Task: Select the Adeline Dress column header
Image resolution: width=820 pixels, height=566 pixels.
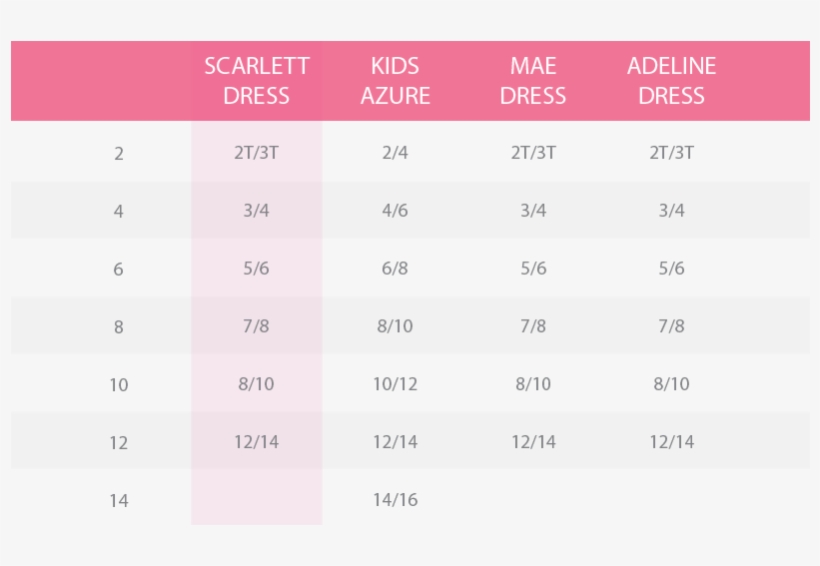Action: [671, 81]
